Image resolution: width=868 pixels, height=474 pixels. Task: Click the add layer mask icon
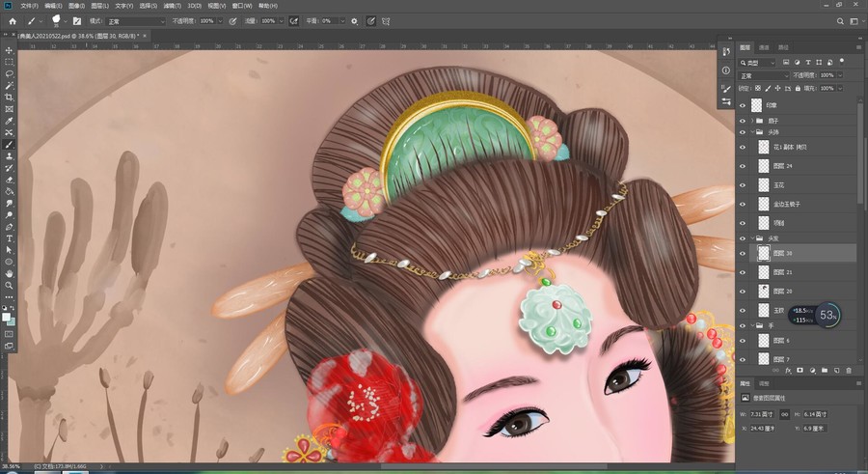click(800, 371)
